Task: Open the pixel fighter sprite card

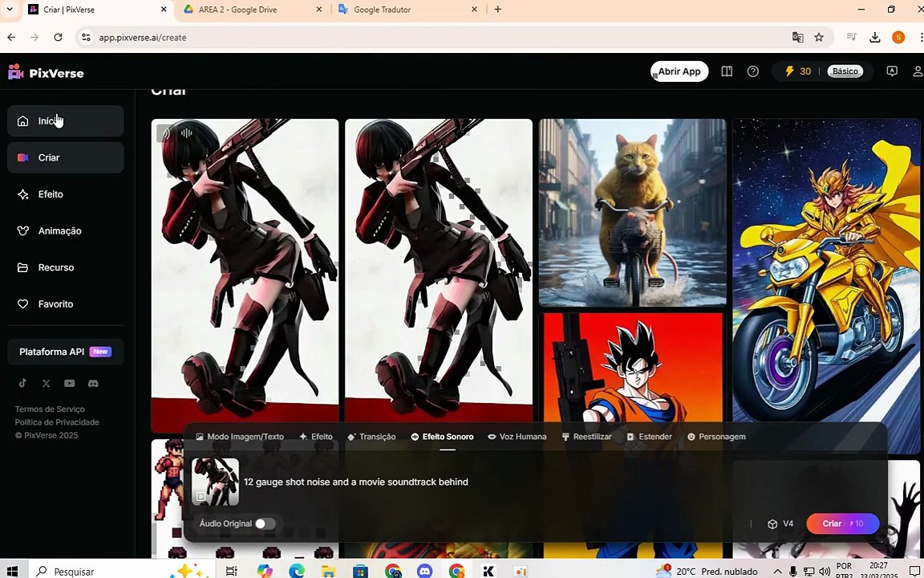Action: [x=168, y=495]
